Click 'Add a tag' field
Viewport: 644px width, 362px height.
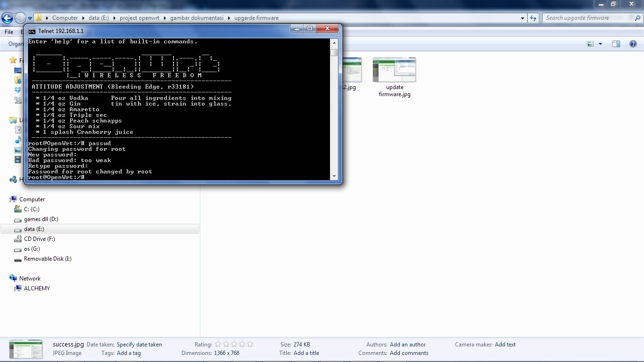point(129,353)
